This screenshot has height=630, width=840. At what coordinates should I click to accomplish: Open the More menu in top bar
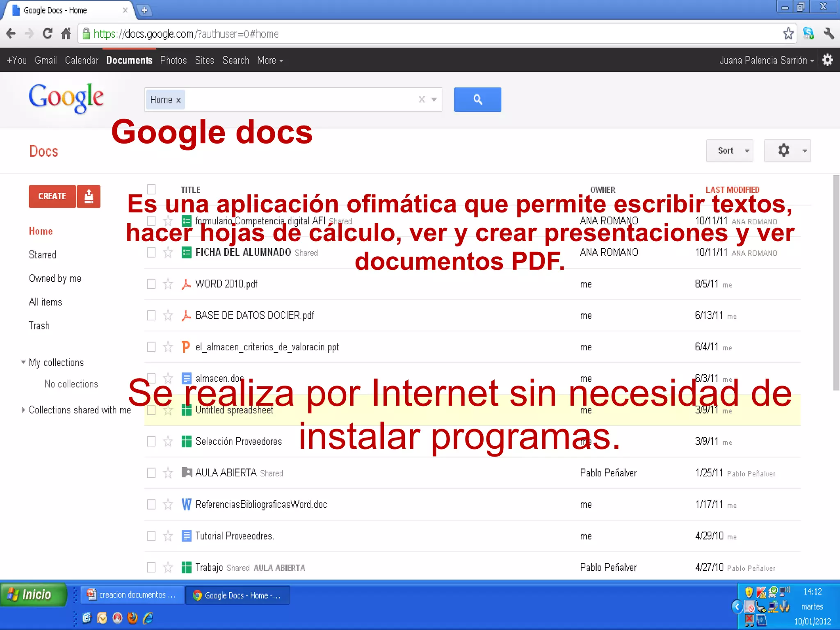[270, 60]
